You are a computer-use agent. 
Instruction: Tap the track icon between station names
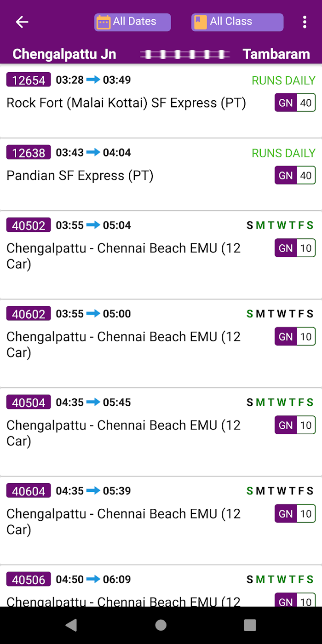185,54
